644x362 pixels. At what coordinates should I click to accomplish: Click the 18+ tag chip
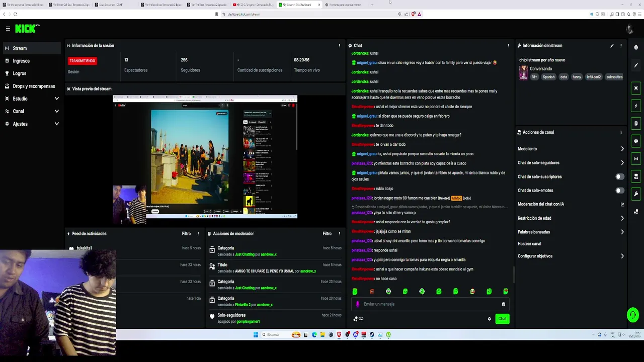(534, 77)
